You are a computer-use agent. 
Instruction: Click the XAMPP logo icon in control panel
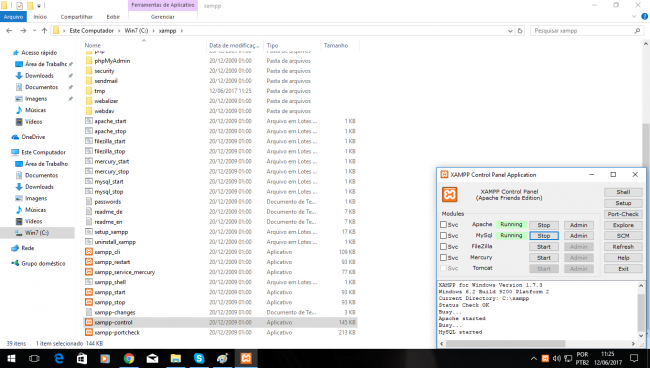[x=449, y=194]
